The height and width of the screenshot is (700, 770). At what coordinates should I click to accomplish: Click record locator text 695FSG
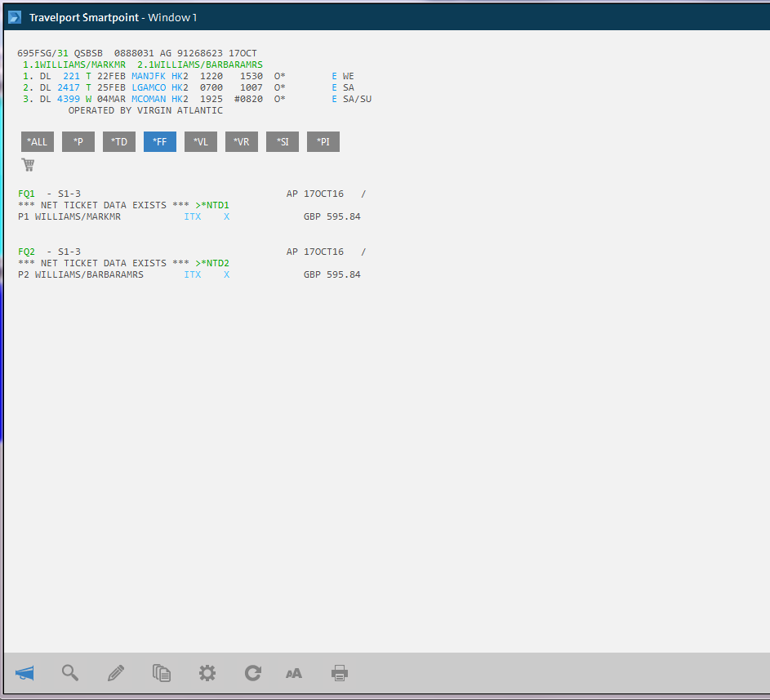click(34, 53)
